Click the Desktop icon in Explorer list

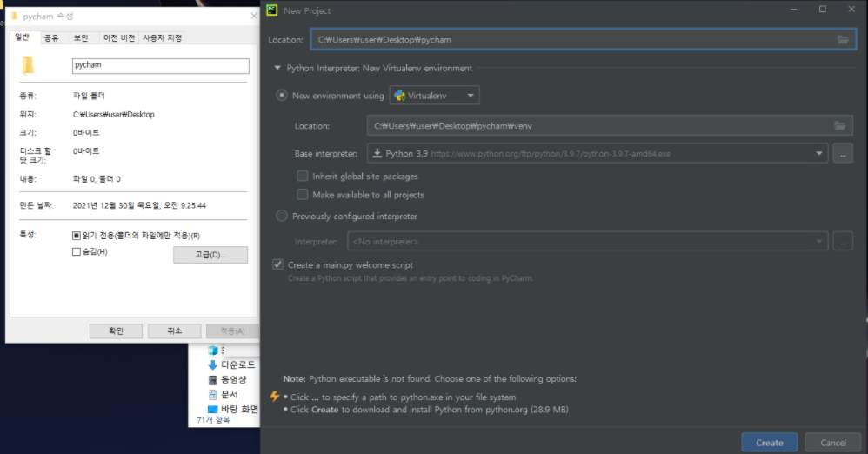pos(212,409)
